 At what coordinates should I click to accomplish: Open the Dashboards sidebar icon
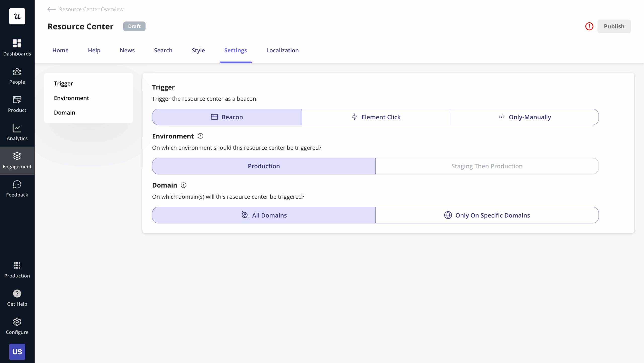(17, 44)
